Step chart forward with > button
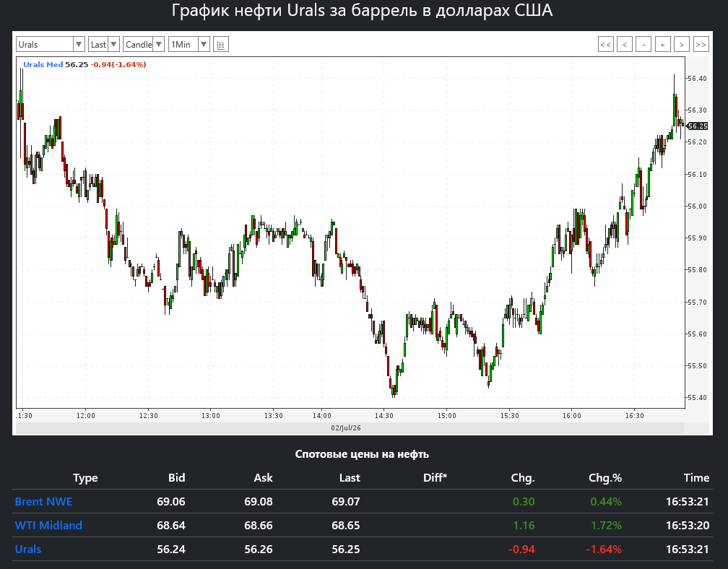Screen dimensions: 728x569 tap(682, 45)
